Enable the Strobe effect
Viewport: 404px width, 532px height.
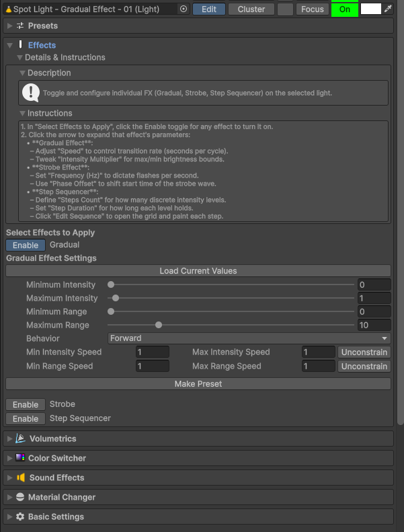click(x=26, y=404)
